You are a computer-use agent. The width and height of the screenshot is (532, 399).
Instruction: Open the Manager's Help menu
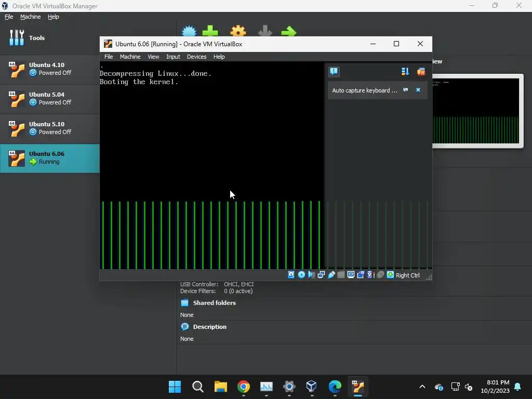[53, 17]
